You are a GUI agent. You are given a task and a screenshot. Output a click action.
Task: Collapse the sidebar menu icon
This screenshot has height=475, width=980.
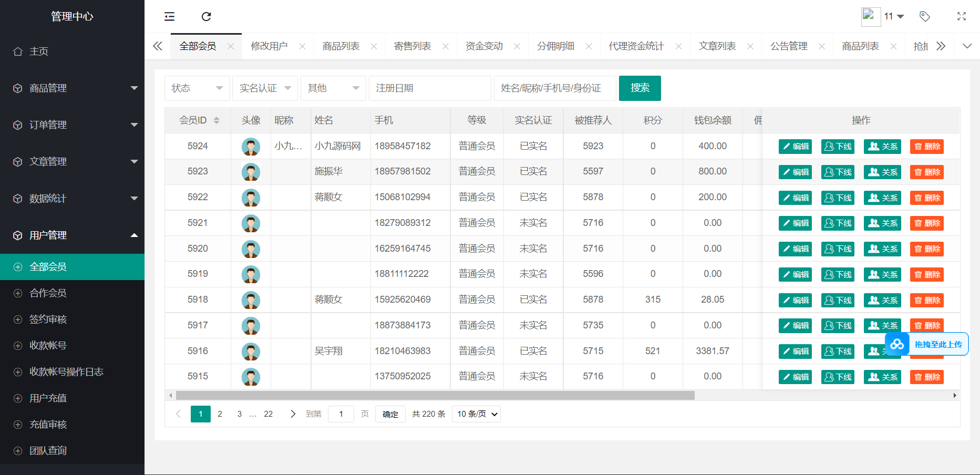pos(169,16)
